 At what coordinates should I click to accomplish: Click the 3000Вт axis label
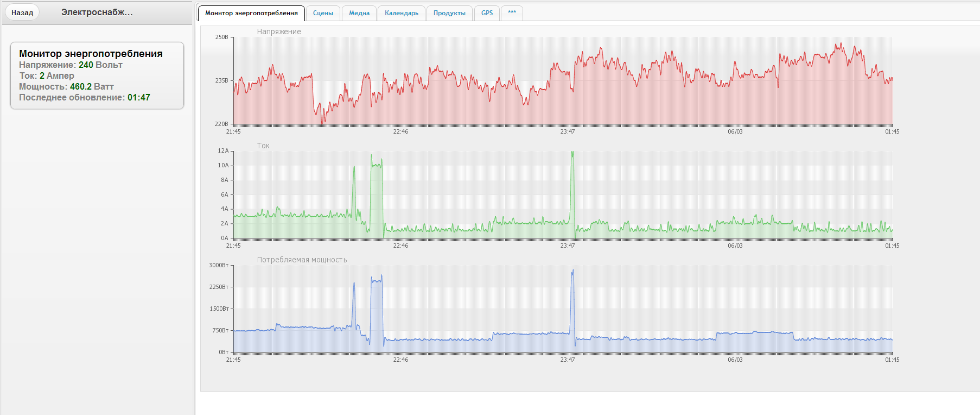coord(219,265)
